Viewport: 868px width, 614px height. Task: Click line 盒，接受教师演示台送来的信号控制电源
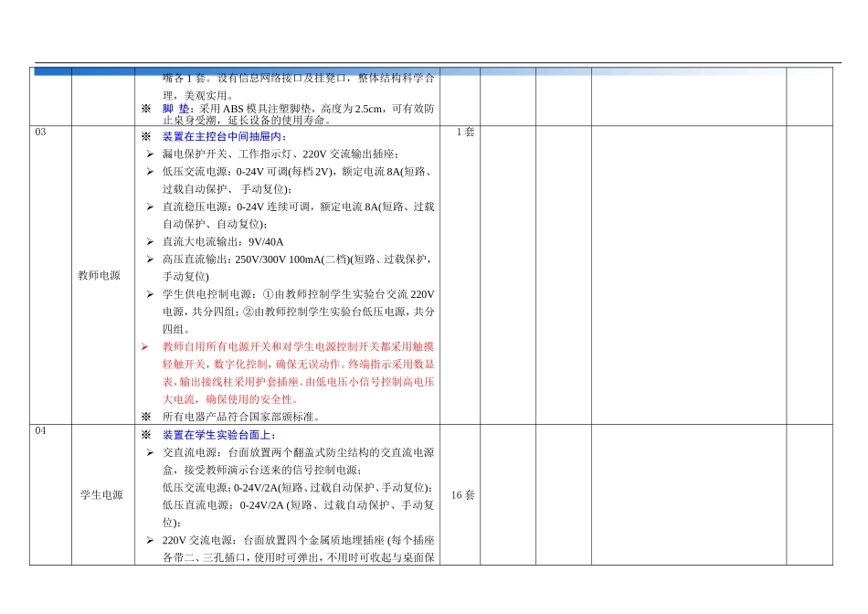262,470
